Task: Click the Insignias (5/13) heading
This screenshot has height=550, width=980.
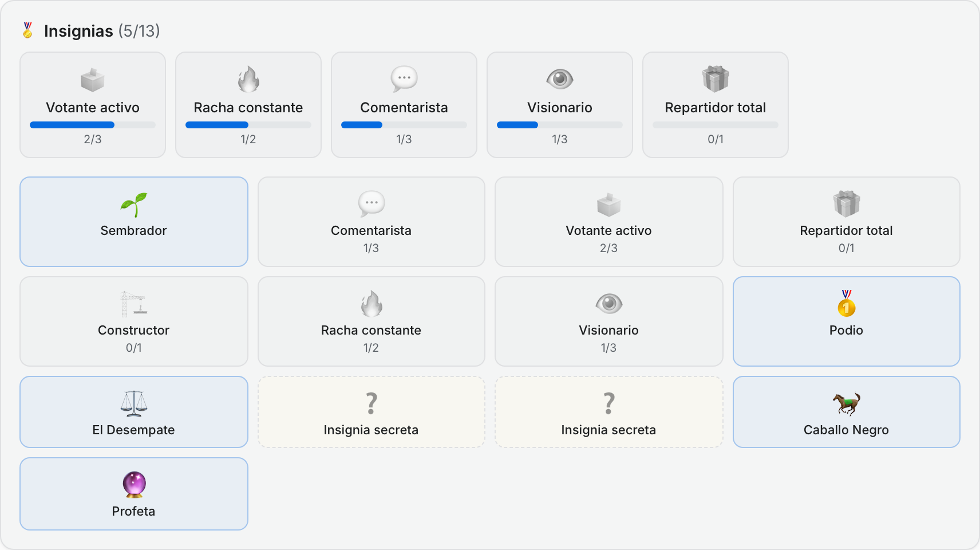Action: 102,31
